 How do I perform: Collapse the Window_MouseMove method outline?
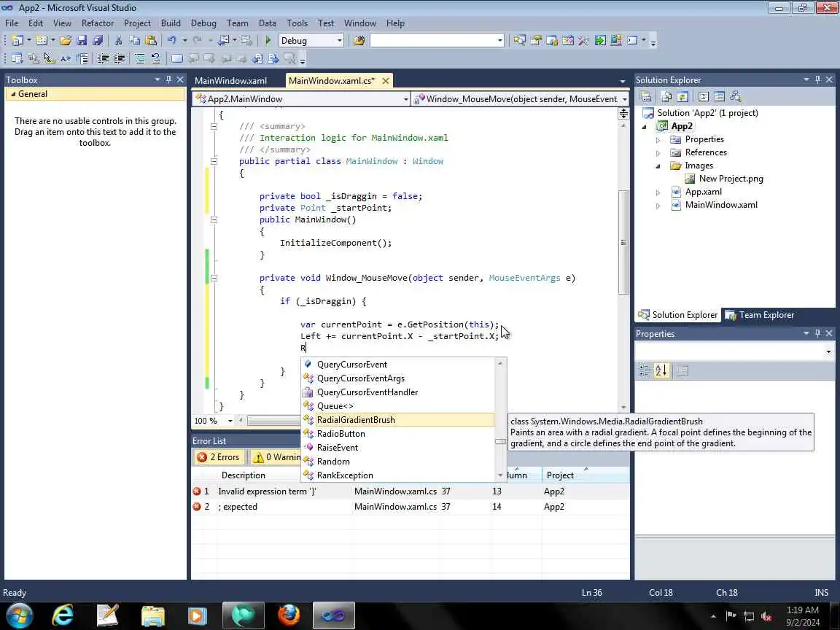[x=214, y=278]
